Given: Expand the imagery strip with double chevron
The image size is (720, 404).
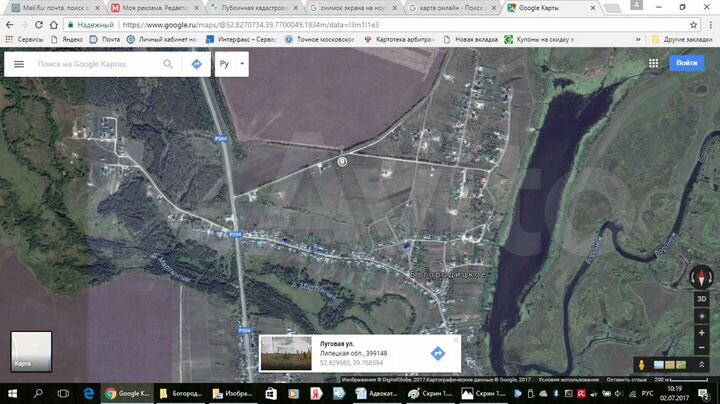Looking at the screenshot, I should tap(702, 365).
